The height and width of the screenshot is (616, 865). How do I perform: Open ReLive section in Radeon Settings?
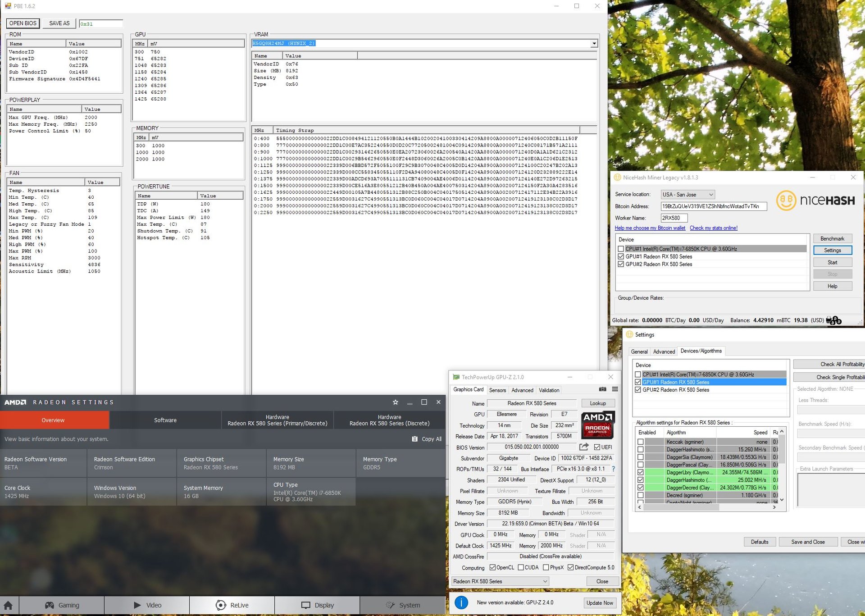(232, 605)
